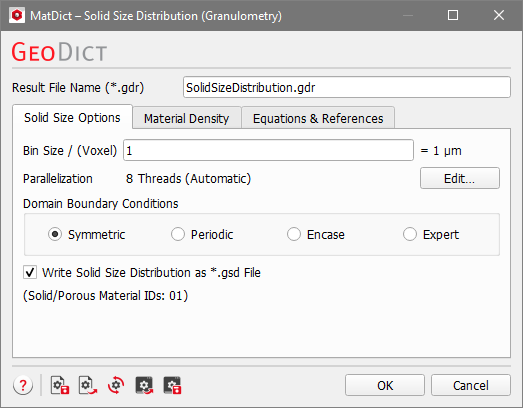This screenshot has height=408, width=523.
Task: Click the dark window gear icon with red disk
Action: tap(172, 385)
